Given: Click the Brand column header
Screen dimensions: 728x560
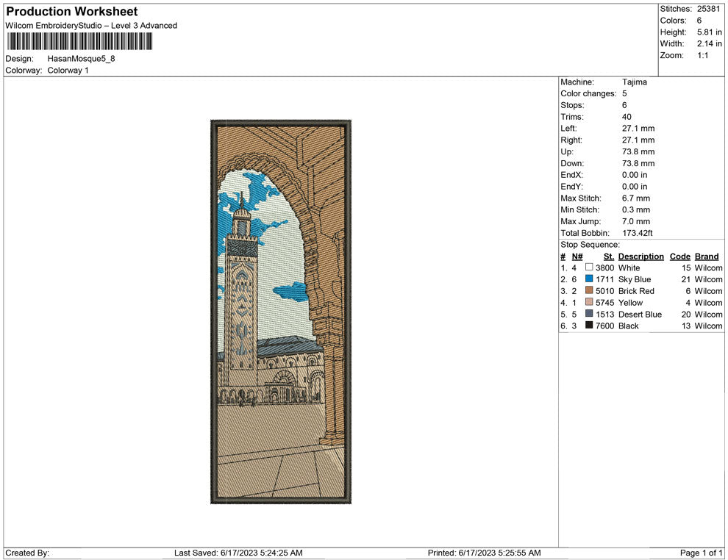Looking at the screenshot, I should tap(707, 256).
